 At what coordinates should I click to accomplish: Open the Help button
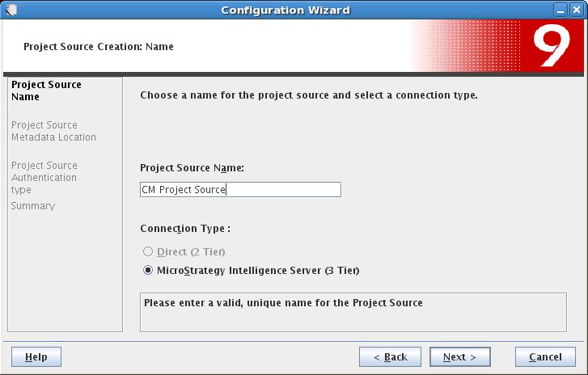(36, 357)
